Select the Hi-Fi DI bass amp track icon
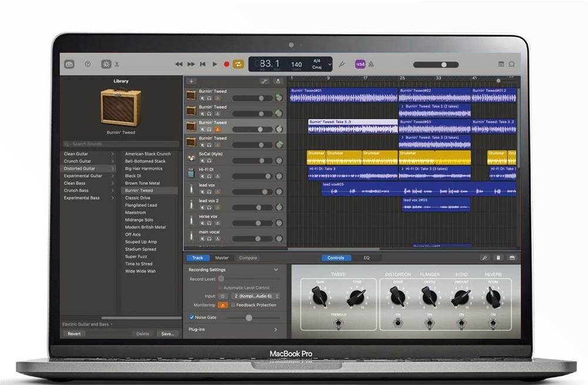 point(191,173)
